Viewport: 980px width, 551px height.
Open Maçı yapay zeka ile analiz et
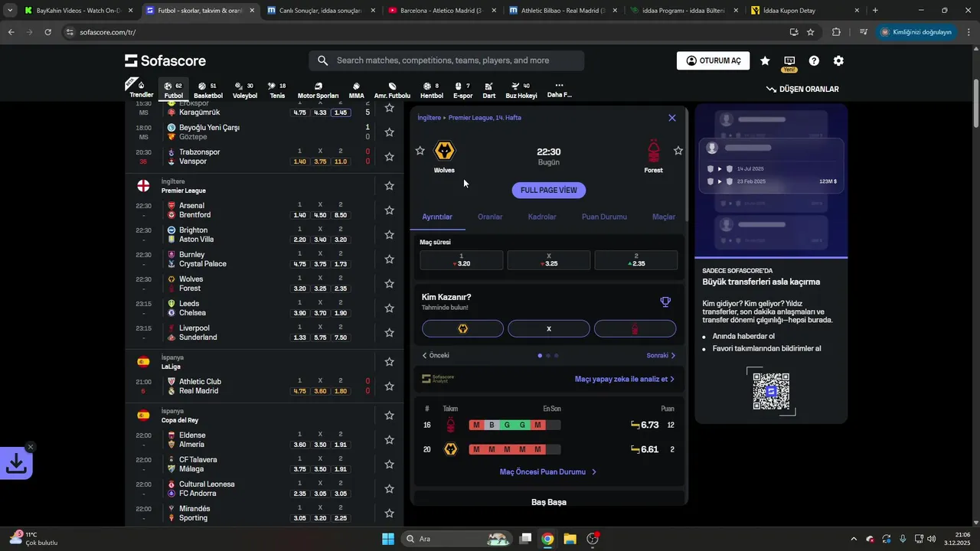[625, 379]
